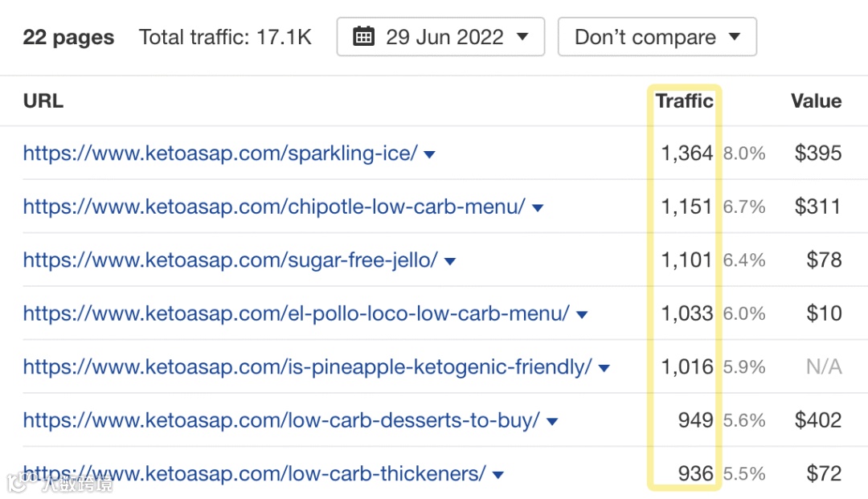Open the calendar icon in date picker

pos(363,35)
